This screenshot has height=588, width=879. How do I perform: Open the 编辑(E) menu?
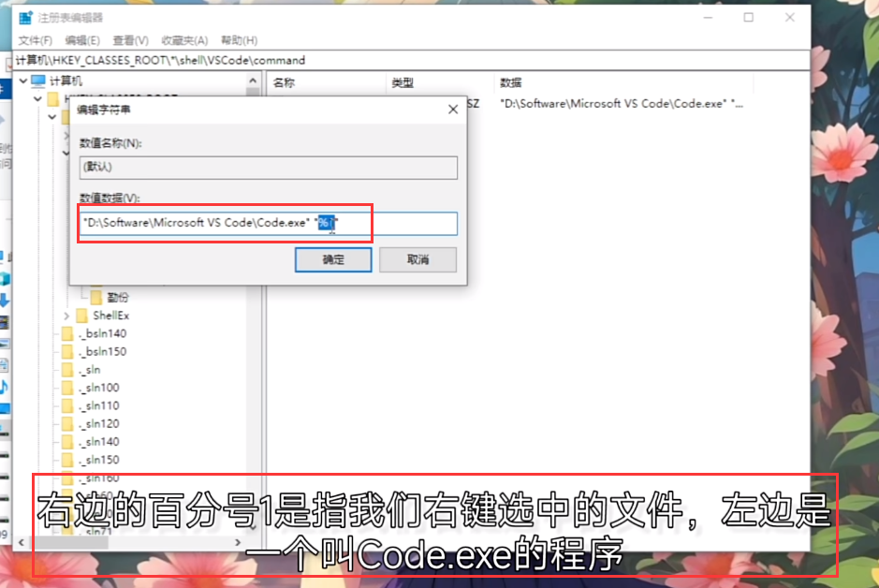pos(82,40)
